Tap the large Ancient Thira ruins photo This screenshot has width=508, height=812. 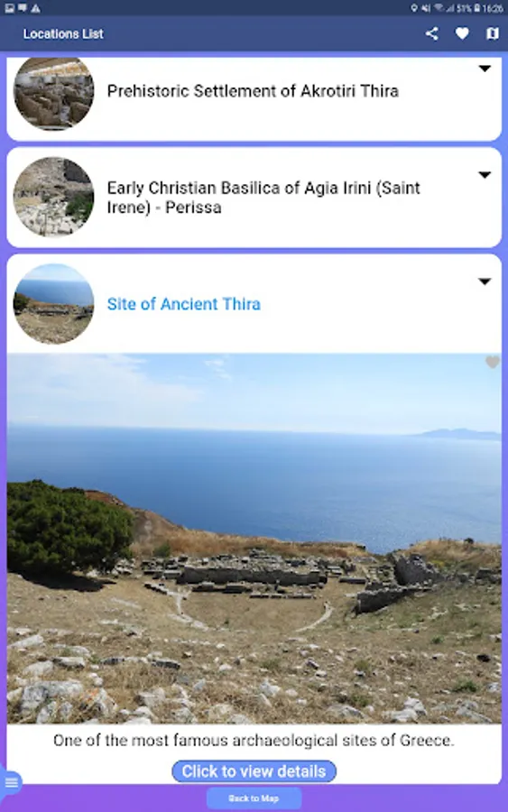pos(254,539)
